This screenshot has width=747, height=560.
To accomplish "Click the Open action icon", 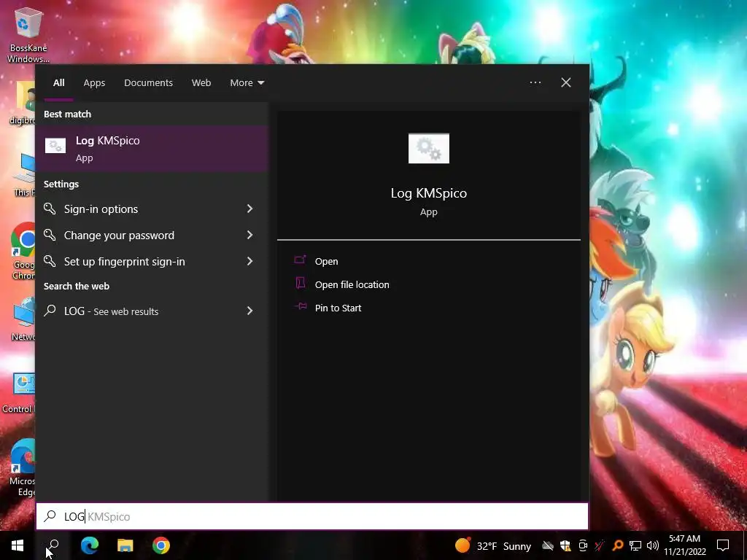I will tap(300, 260).
